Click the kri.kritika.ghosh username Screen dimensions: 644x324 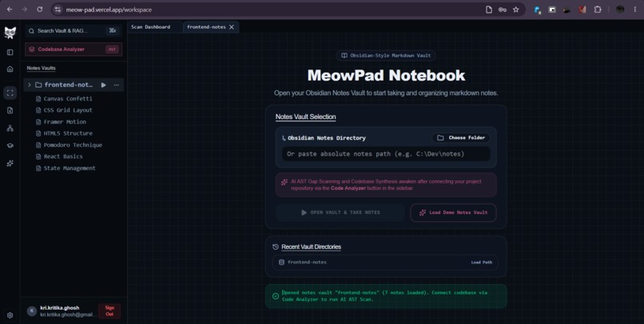(x=60, y=307)
